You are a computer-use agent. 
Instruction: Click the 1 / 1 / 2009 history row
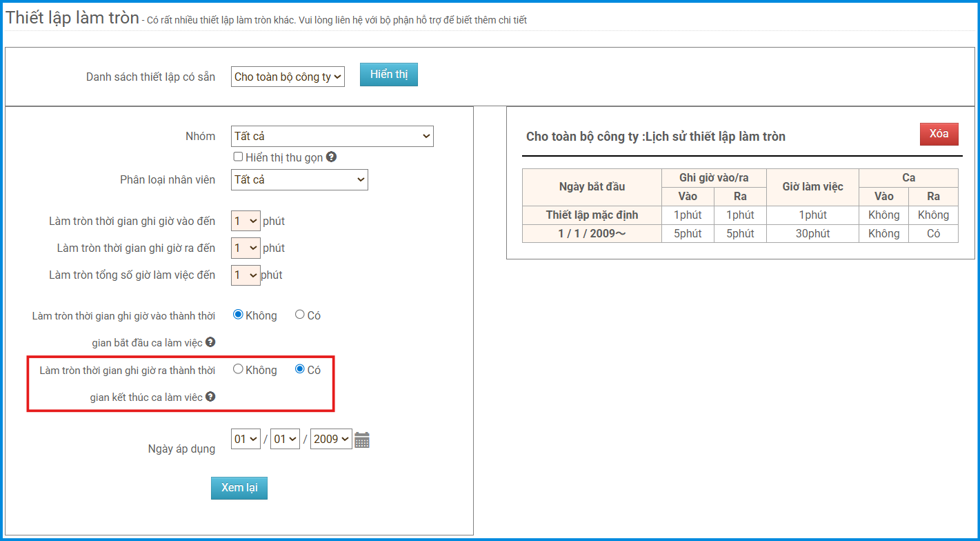[x=592, y=234]
